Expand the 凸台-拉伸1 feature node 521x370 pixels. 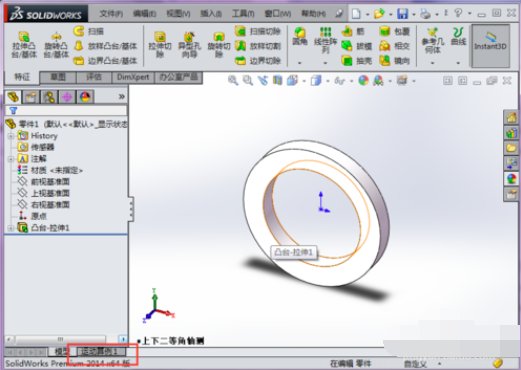click(10, 228)
